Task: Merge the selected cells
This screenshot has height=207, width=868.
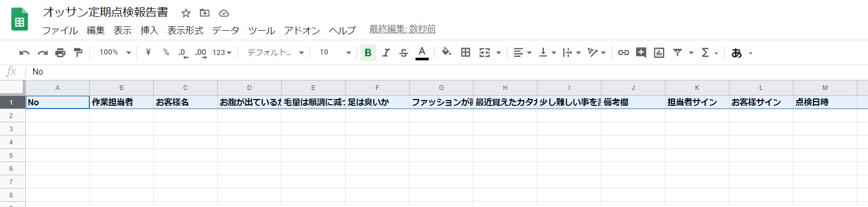Action: (485, 52)
